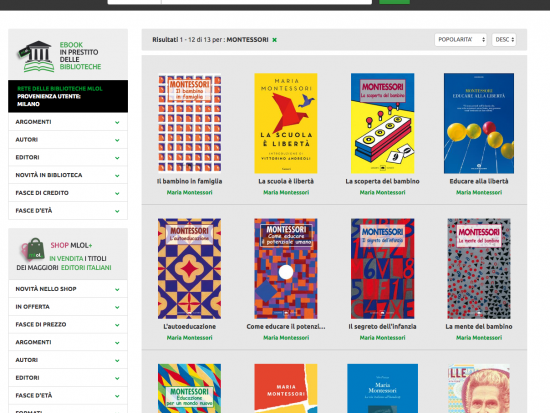Expand FASCE DI PREZZO menu
The image size is (550, 413).
pyautogui.click(x=68, y=325)
